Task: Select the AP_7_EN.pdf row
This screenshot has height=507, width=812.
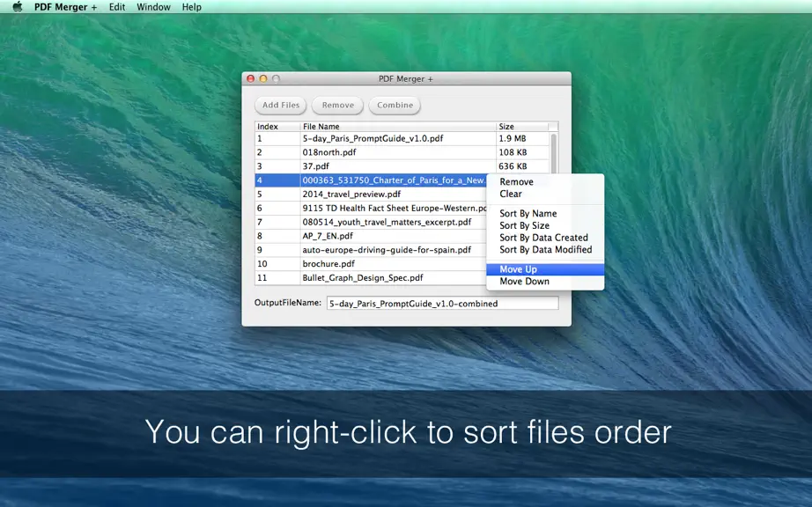Action: pyautogui.click(x=371, y=237)
